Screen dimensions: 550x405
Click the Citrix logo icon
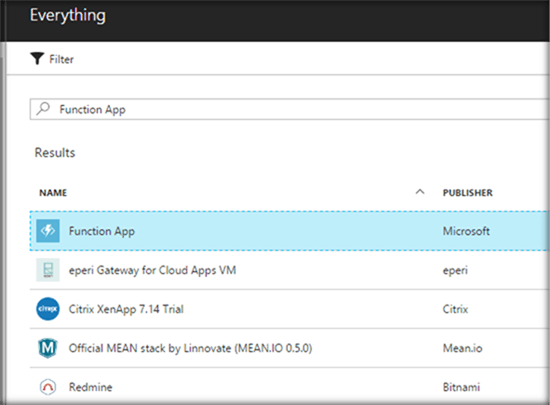click(x=48, y=309)
